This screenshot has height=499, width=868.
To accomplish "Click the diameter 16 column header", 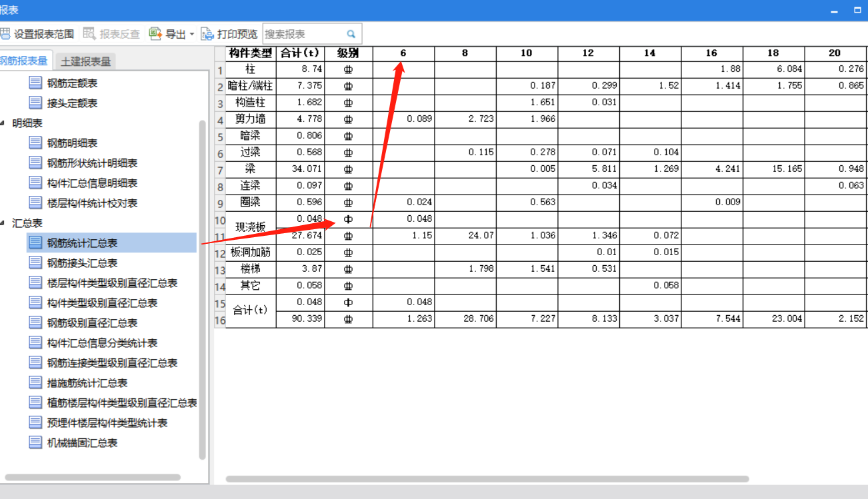I will 711,53.
